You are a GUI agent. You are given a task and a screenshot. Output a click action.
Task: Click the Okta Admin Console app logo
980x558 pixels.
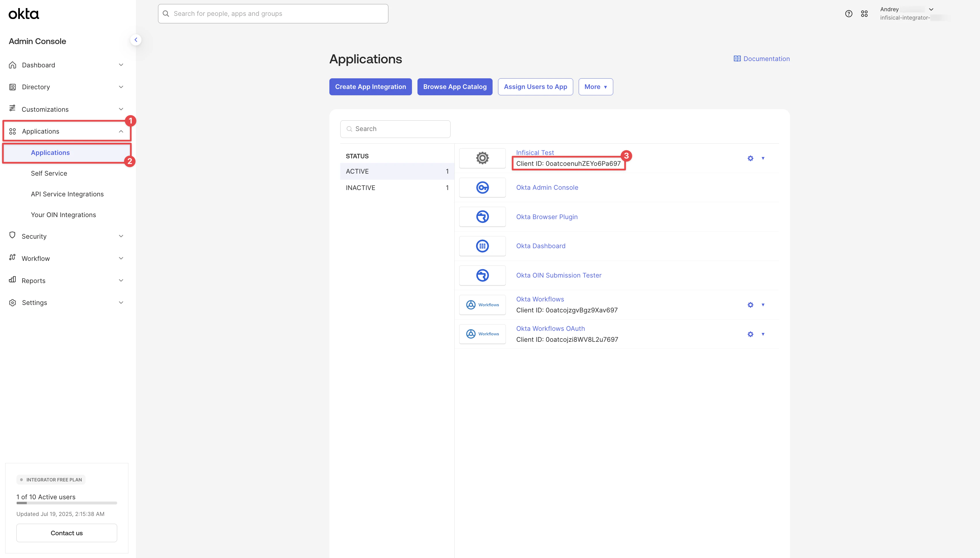point(482,187)
